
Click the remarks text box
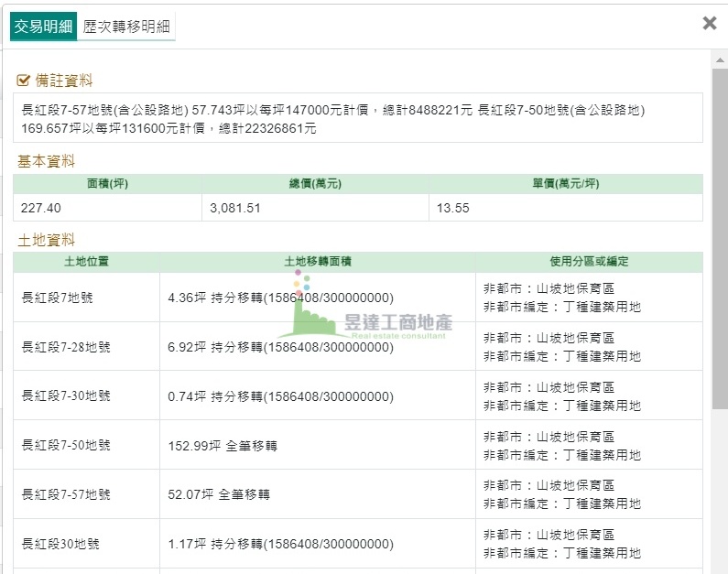358,118
